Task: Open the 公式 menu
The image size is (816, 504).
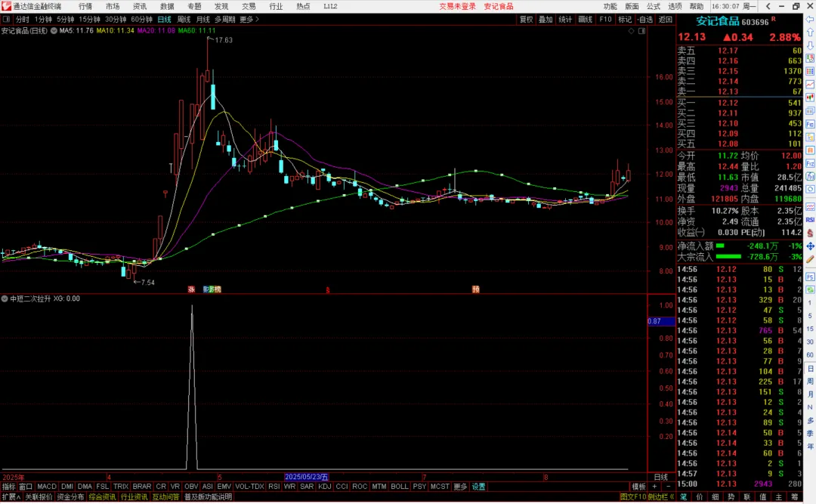Action: click(654, 6)
